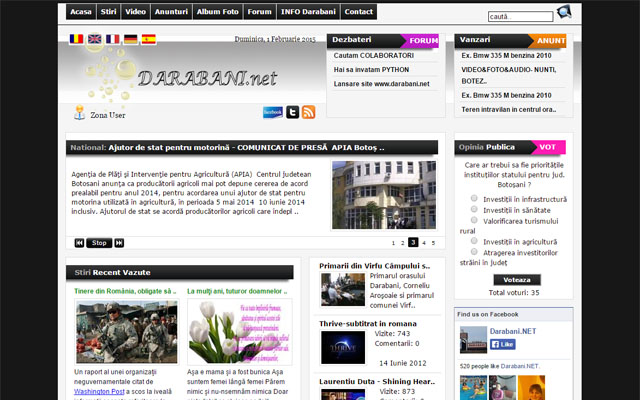The image size is (640, 400).
Task: Stop the news slideshow
Action: pyautogui.click(x=99, y=243)
